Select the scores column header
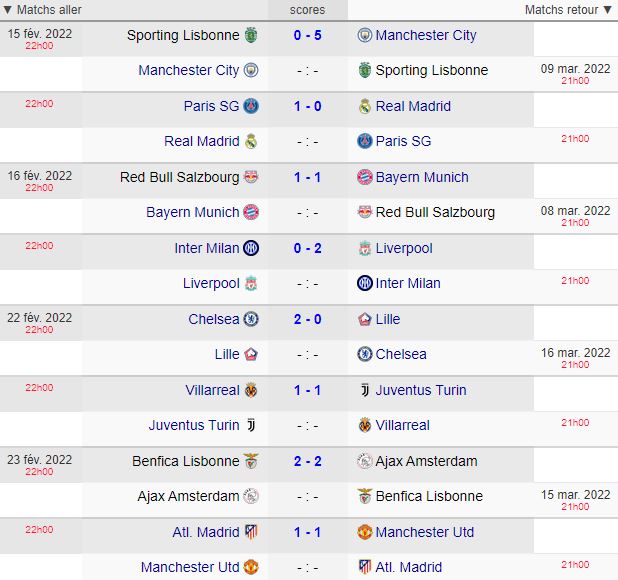The image size is (618, 580). 307,10
